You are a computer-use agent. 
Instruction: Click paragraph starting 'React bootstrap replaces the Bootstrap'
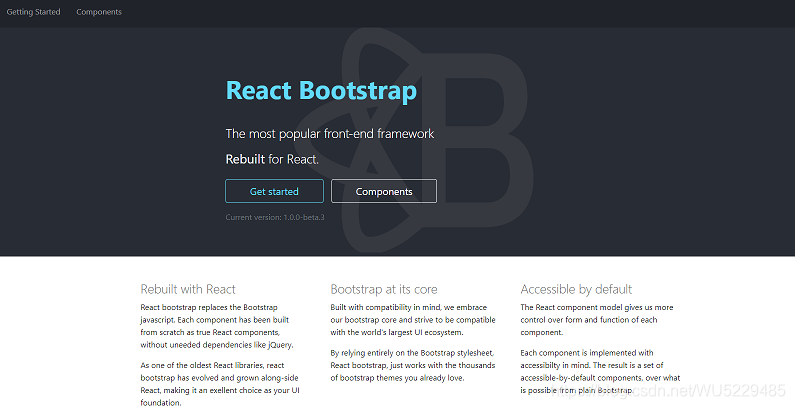click(x=217, y=326)
